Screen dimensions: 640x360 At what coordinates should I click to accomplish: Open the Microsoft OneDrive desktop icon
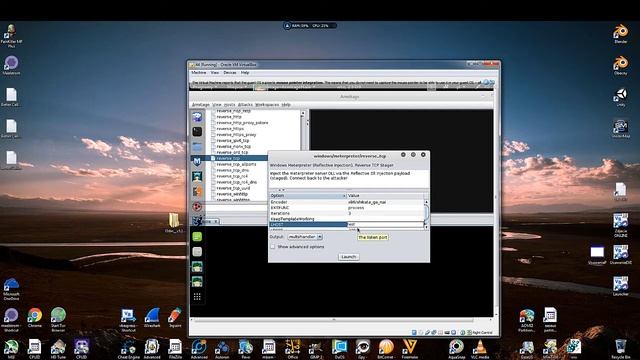[11, 289]
